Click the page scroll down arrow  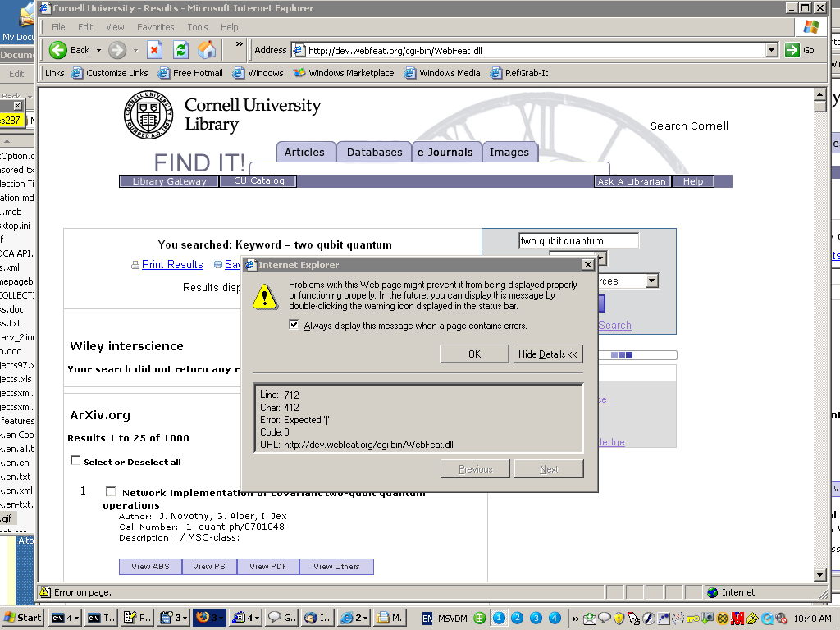tap(819, 575)
